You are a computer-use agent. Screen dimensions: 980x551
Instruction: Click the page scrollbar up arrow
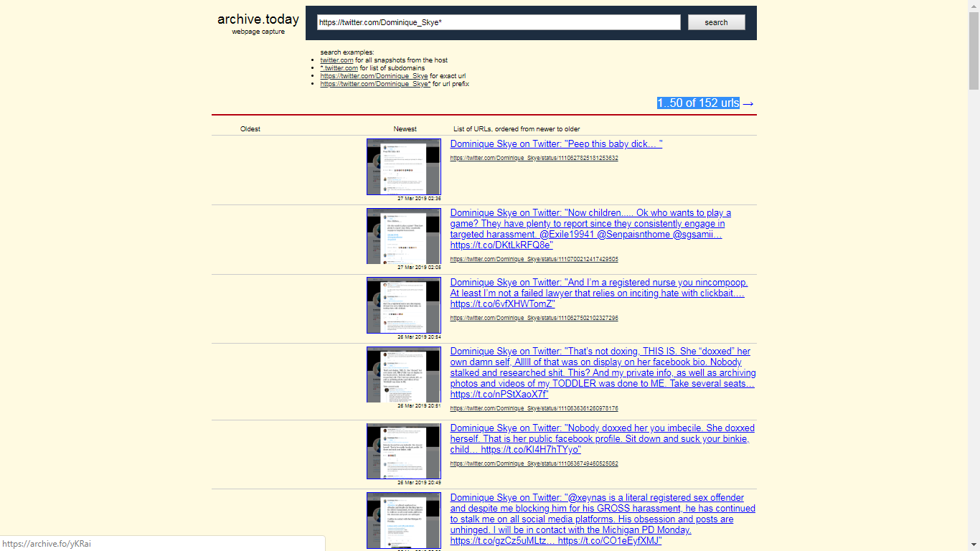974,6
